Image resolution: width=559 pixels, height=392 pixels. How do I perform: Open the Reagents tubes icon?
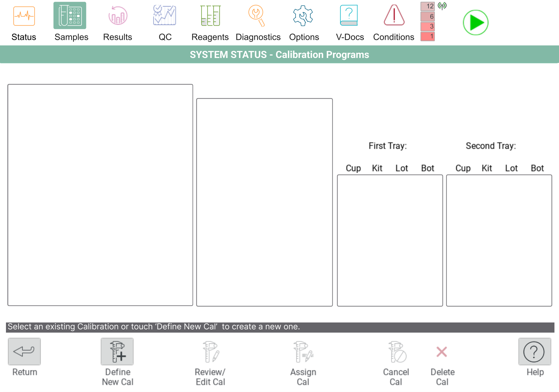[210, 16]
